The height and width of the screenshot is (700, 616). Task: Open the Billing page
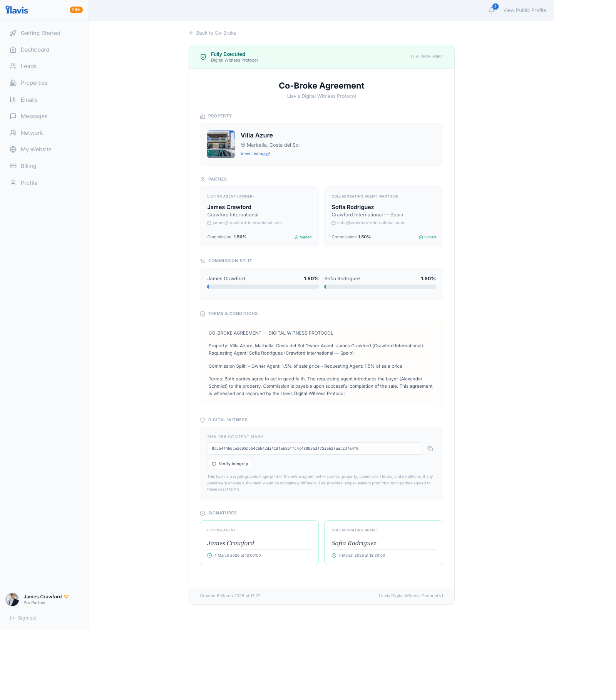[x=28, y=166]
